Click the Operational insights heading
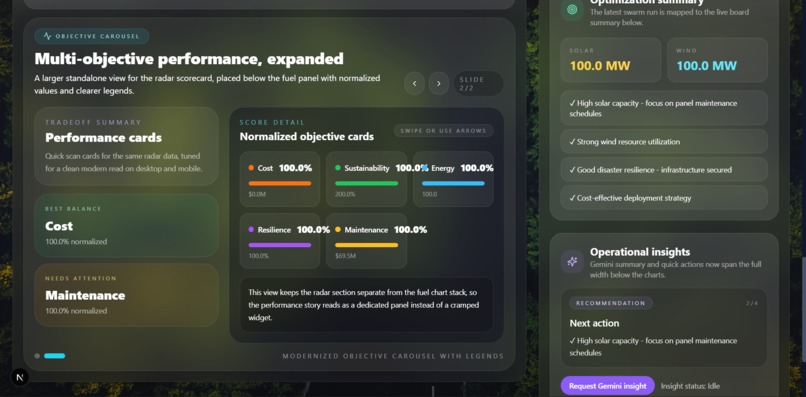Image resolution: width=806 pixels, height=397 pixels. (x=640, y=252)
